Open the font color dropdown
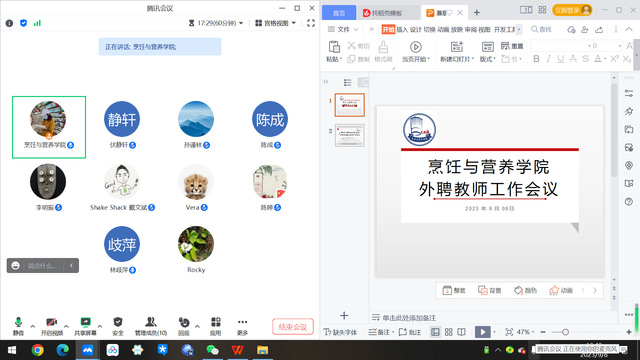The width and height of the screenshot is (640, 360). (x=605, y=59)
